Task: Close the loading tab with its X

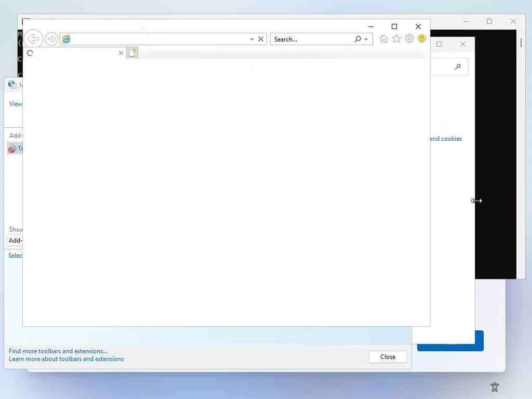Action: (121, 53)
